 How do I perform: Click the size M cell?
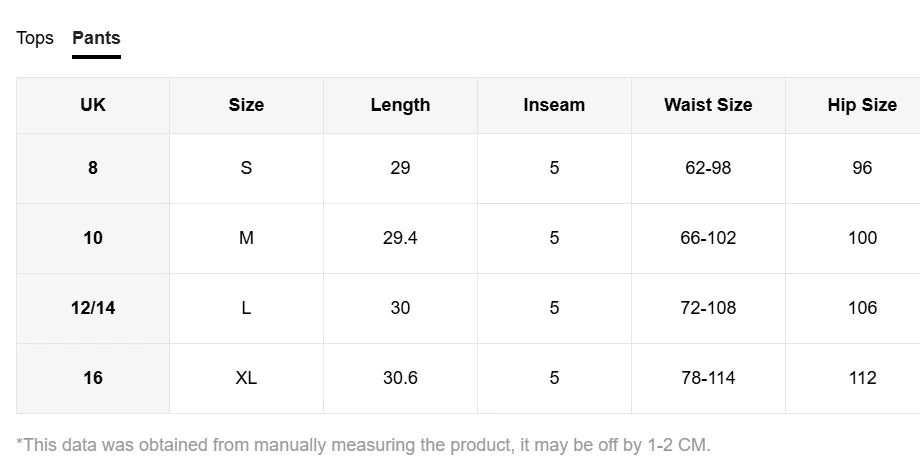[x=246, y=238]
